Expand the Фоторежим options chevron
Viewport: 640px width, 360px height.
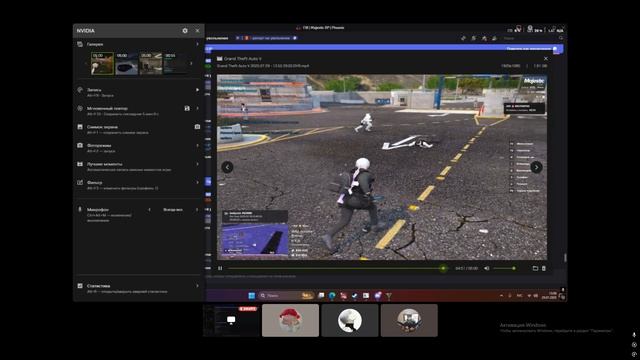click(x=198, y=146)
